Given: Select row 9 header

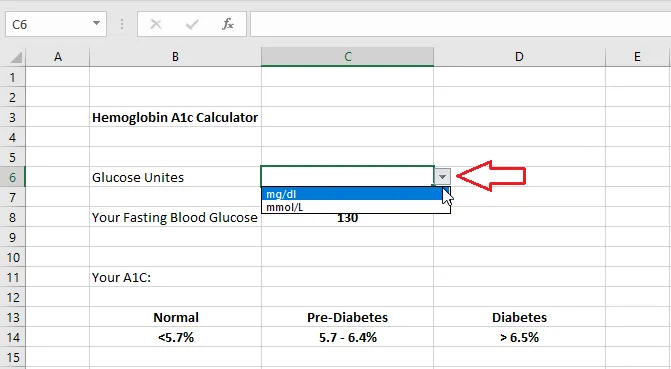Looking at the screenshot, I should [13, 237].
